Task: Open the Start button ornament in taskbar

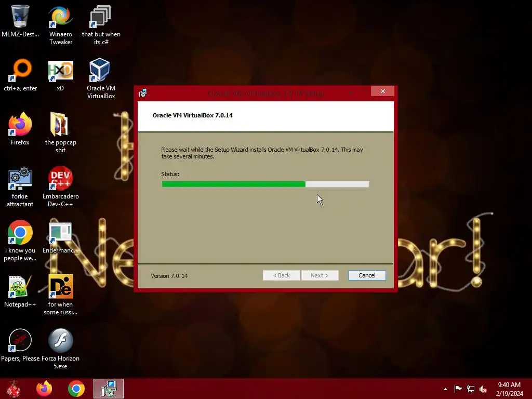Action: (x=14, y=389)
